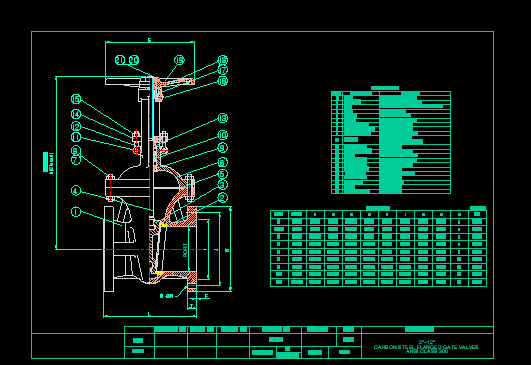Select part balloon number 12
Screen dimensions: 531x365
coord(76,127)
